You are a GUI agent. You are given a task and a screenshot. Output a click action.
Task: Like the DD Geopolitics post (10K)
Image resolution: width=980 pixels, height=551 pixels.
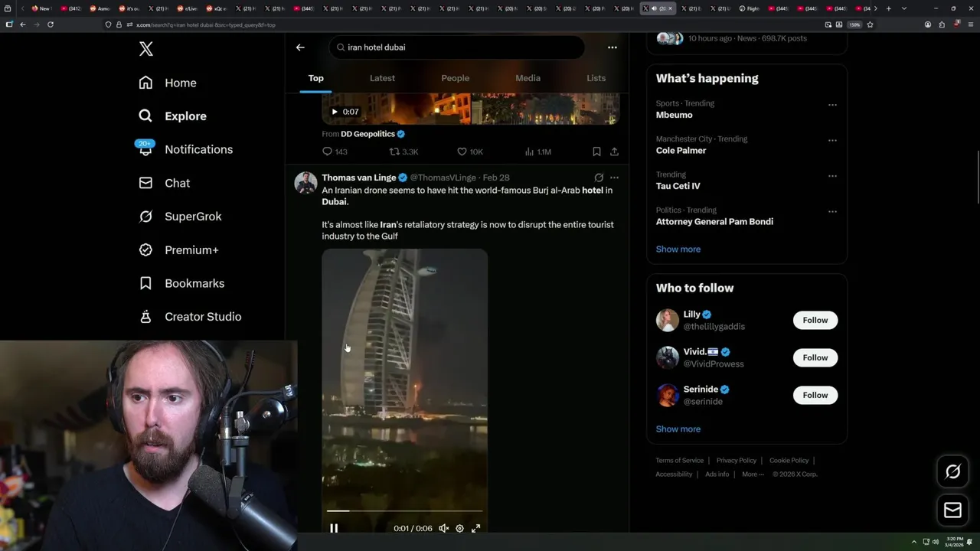tap(469, 152)
